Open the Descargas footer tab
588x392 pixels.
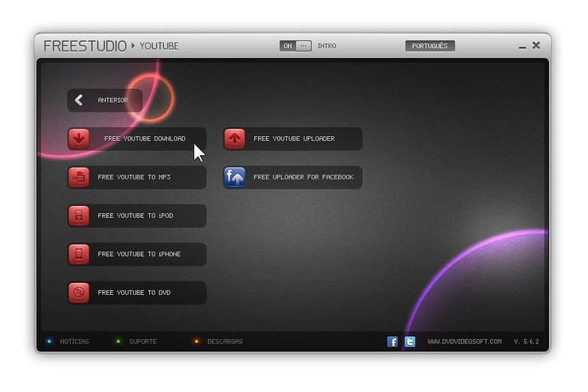click(224, 342)
